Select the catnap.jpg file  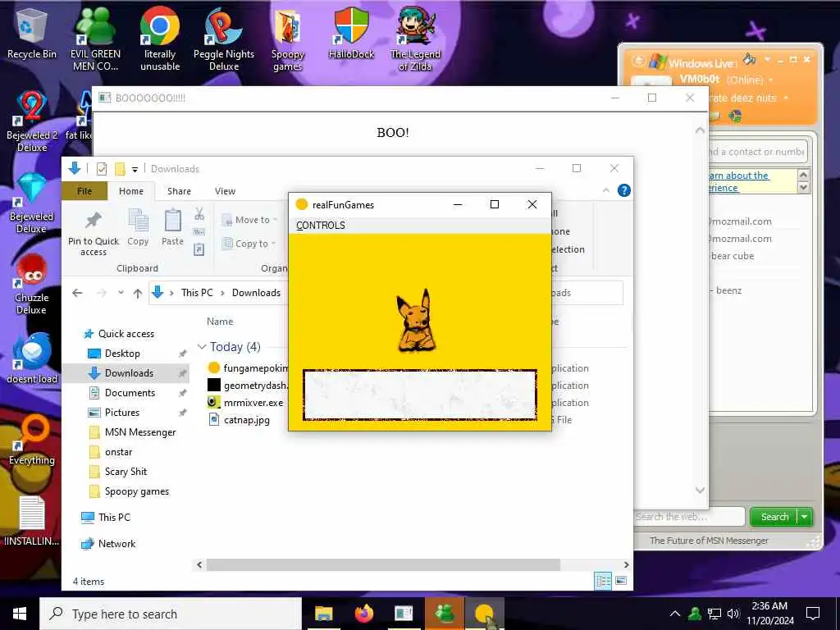tap(246, 419)
